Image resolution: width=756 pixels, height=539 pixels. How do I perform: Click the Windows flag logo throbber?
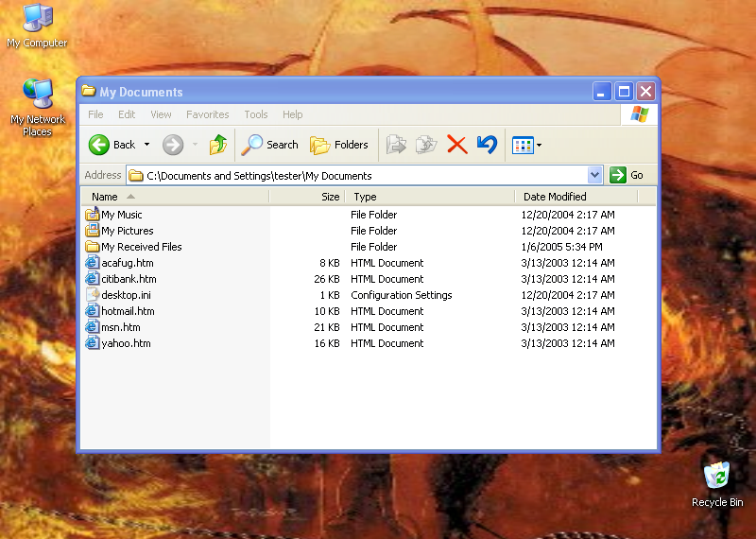(x=640, y=114)
